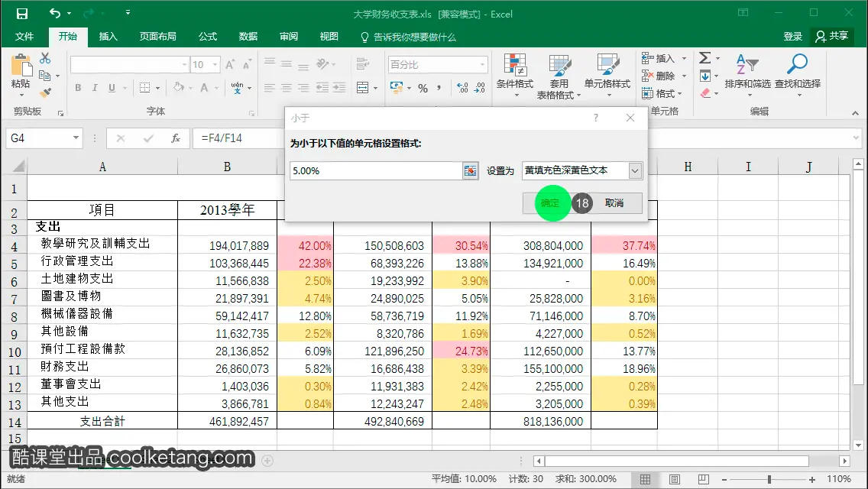This screenshot has width=868, height=489.
Task: Click the Accounting Number Format dropdown
Action: pos(409,88)
